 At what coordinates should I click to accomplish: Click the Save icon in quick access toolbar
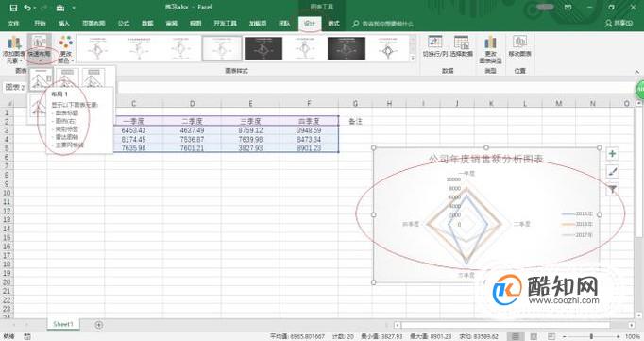13,8
